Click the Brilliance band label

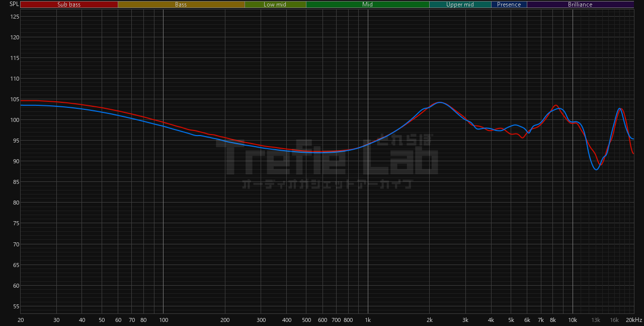coord(580,5)
